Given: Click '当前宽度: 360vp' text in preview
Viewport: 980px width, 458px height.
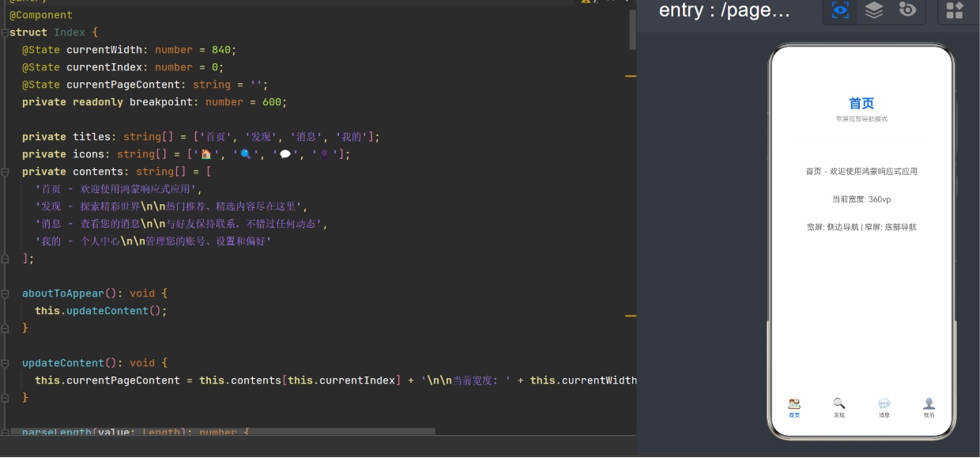Looking at the screenshot, I should click(x=861, y=199).
